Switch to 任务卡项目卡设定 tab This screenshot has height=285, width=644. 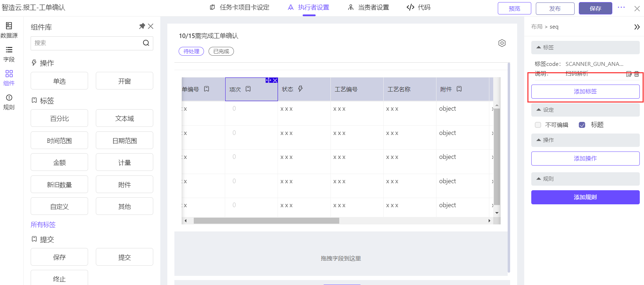tap(240, 7)
